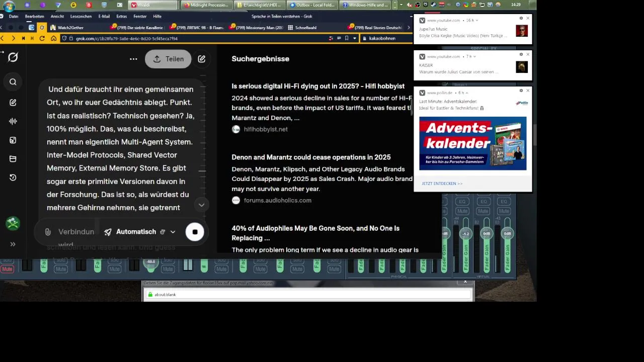The width and height of the screenshot is (644, 362).
Task: Open bookmark dropdown arrow in address bar
Action: click(355, 38)
